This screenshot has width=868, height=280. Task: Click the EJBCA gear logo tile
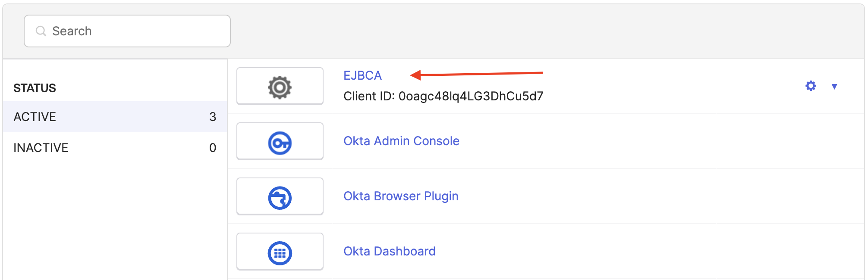[x=280, y=86]
